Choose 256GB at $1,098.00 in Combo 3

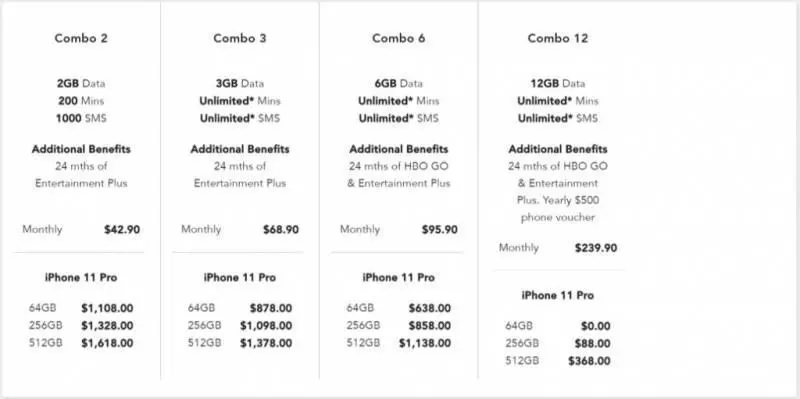point(240,326)
